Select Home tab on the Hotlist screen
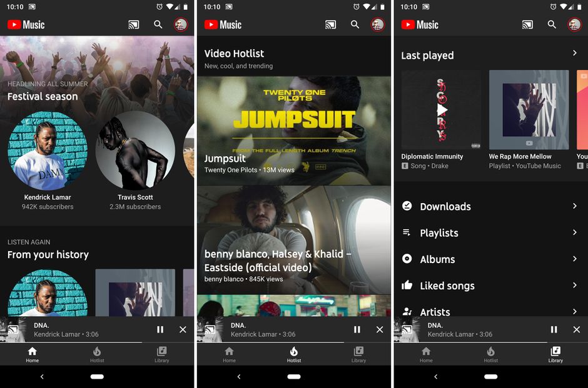This screenshot has height=388, width=588. [229, 354]
